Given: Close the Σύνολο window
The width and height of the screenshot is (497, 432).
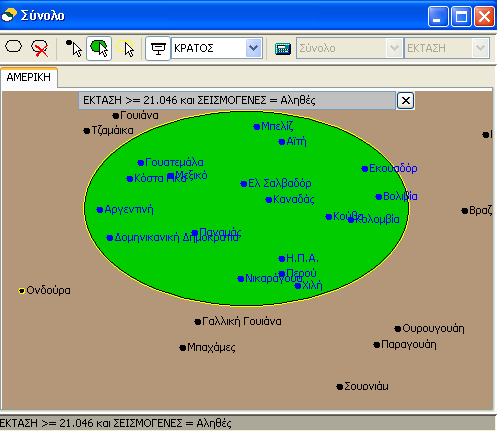Looking at the screenshot, I should pyautogui.click(x=484, y=16).
